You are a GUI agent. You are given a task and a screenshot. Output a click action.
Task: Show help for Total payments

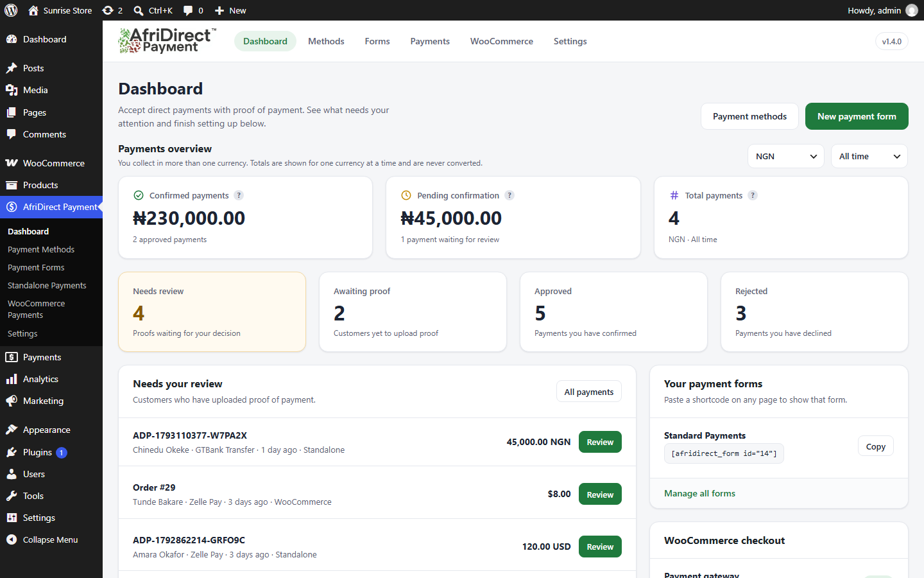click(x=753, y=195)
